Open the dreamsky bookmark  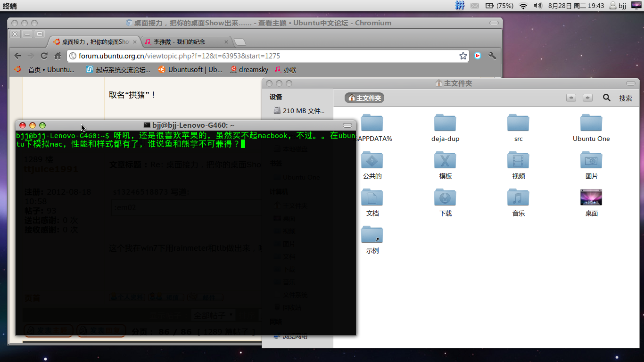pos(249,69)
